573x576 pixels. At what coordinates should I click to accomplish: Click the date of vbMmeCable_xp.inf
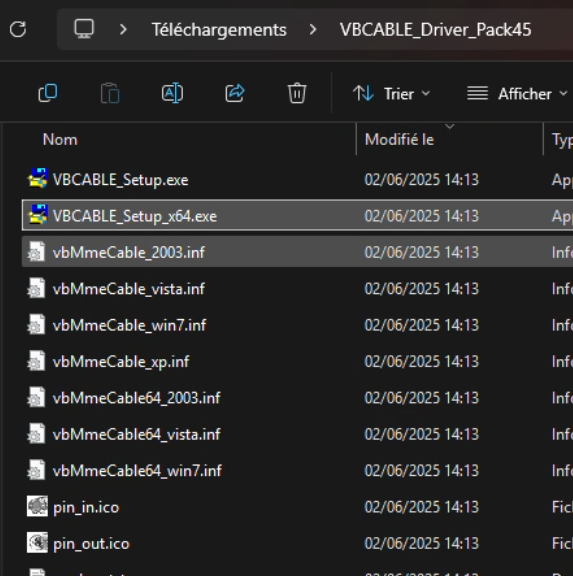point(422,361)
